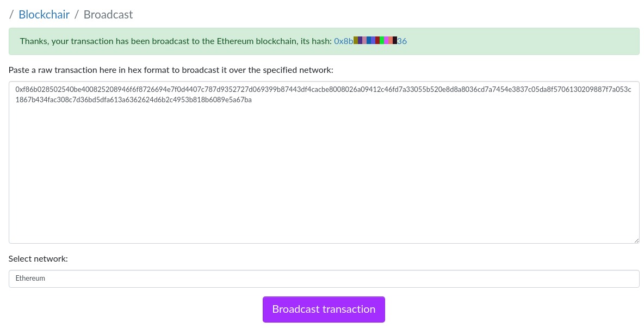Click the slash separator in the breadcrumb

76,15
